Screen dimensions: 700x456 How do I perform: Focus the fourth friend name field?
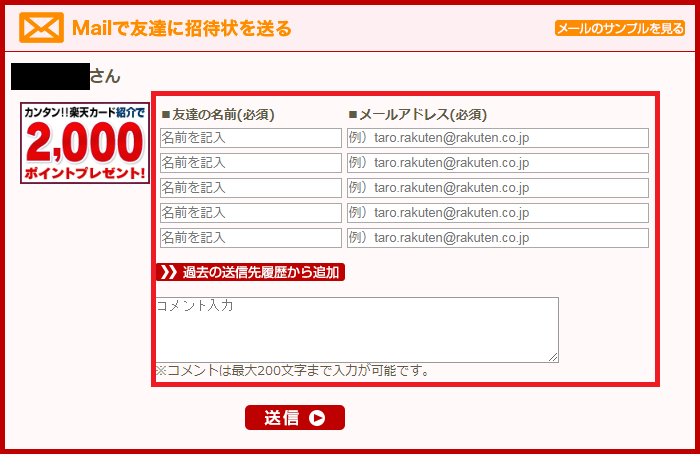pyautogui.click(x=251, y=213)
